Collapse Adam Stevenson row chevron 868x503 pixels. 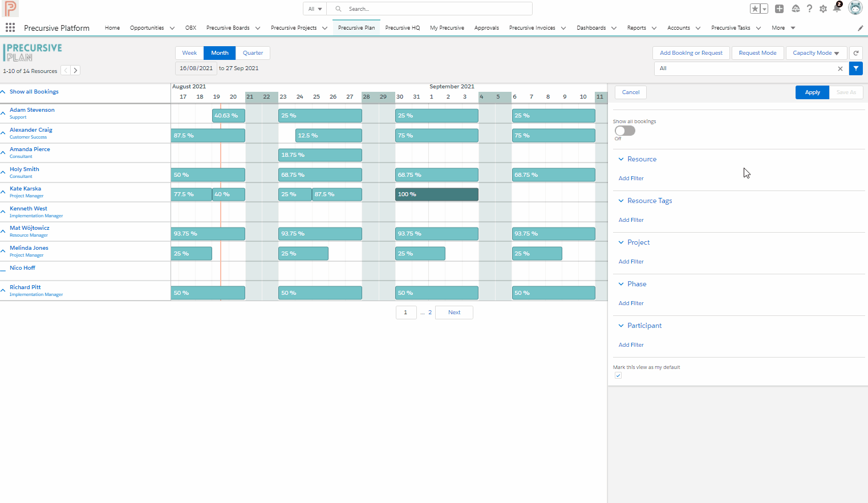[x=3, y=113]
